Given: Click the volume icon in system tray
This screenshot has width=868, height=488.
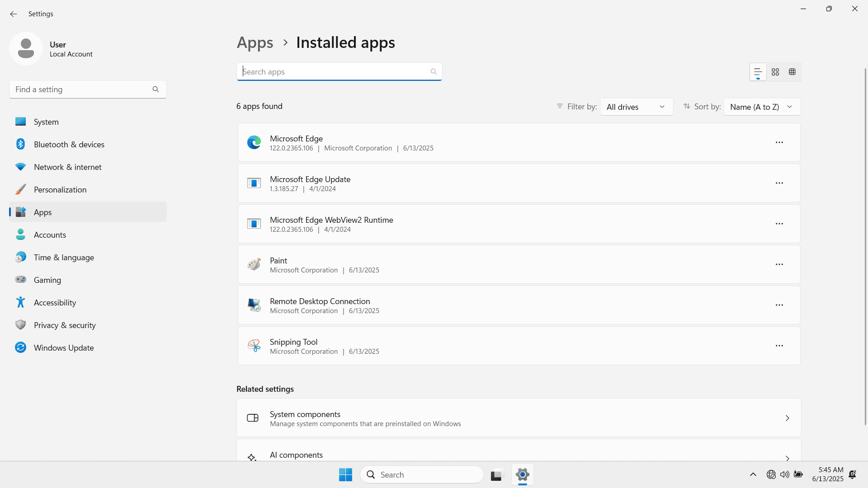Looking at the screenshot, I should point(784,475).
